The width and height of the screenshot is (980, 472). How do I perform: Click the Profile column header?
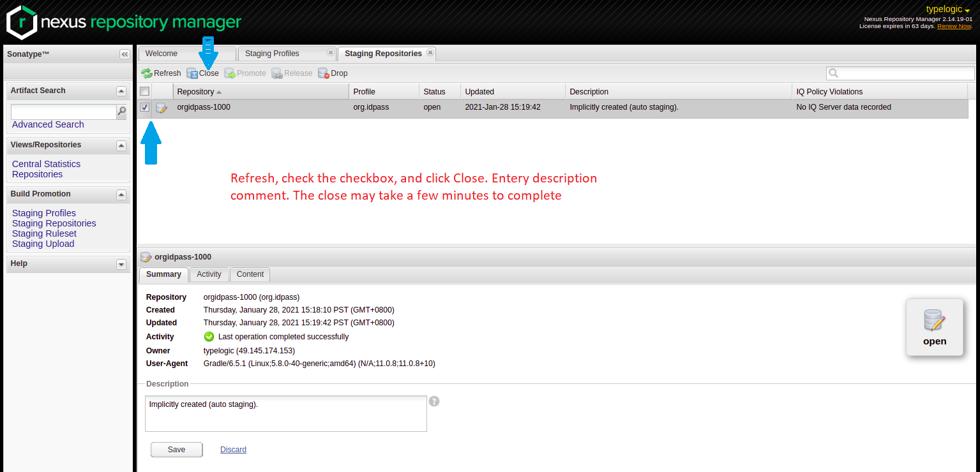pos(384,92)
